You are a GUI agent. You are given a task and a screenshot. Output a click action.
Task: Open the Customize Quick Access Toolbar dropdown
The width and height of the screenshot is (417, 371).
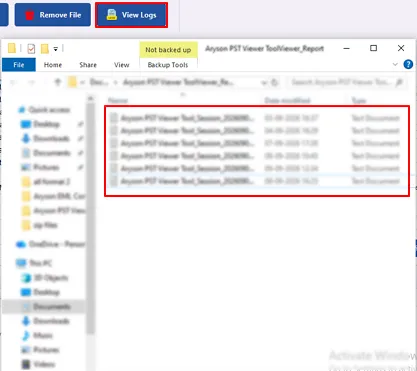(56, 49)
